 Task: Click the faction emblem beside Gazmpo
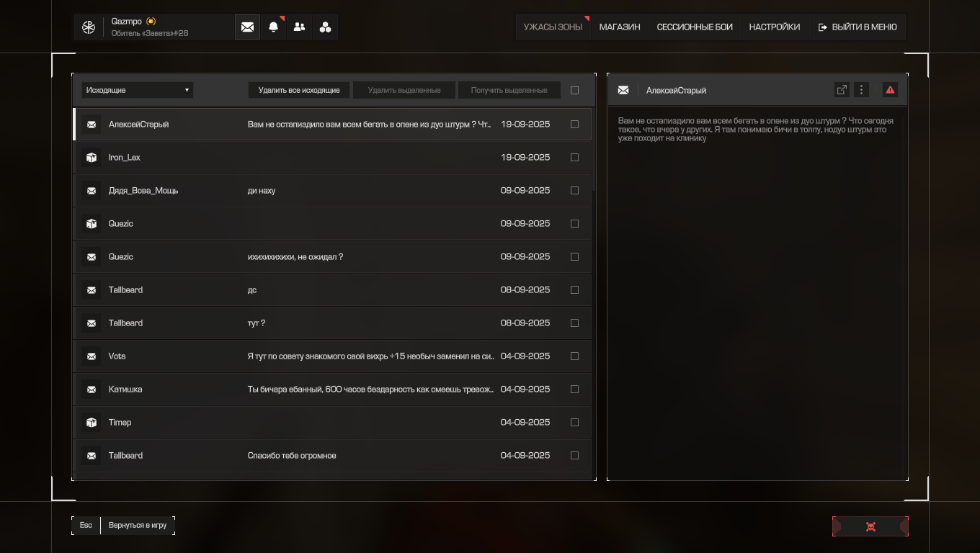coord(89,27)
